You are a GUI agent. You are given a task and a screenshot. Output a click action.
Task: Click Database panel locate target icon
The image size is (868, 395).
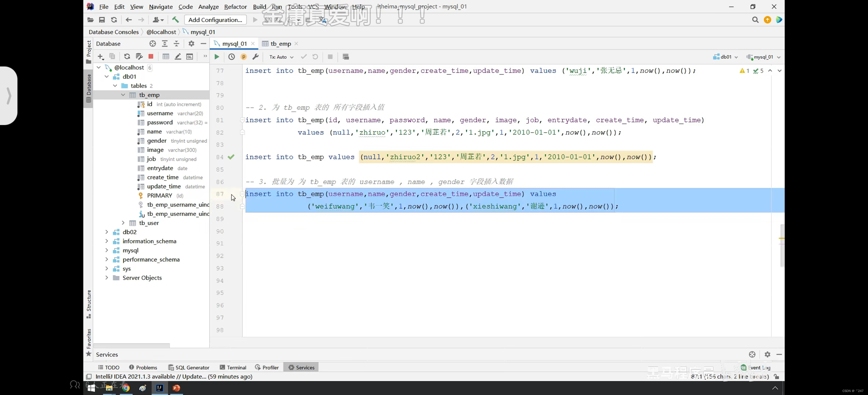[153, 44]
